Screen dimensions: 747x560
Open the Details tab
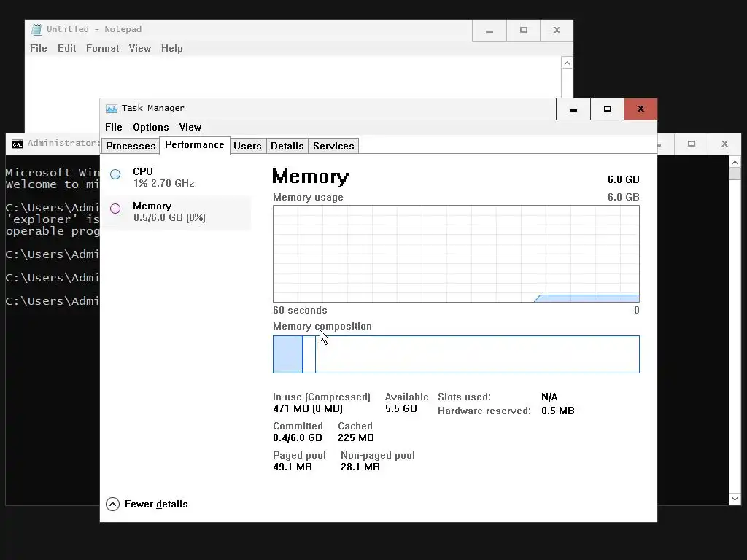click(x=287, y=146)
